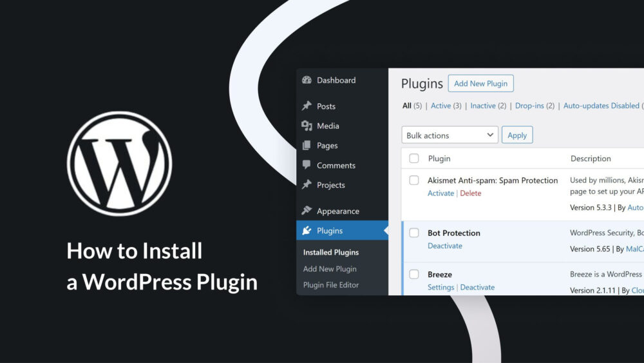Toggle the select-all plugins checkbox
Screen dimensions: 644x363
414,158
